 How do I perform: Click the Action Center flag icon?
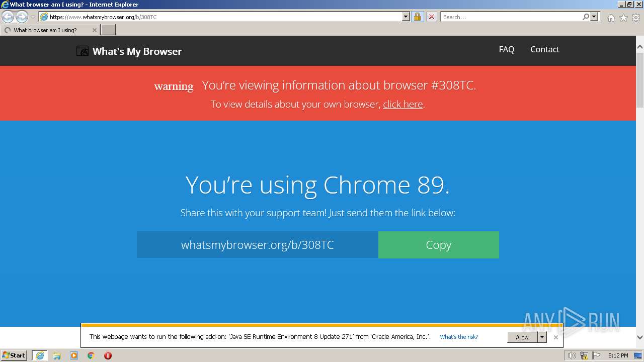pos(597,355)
